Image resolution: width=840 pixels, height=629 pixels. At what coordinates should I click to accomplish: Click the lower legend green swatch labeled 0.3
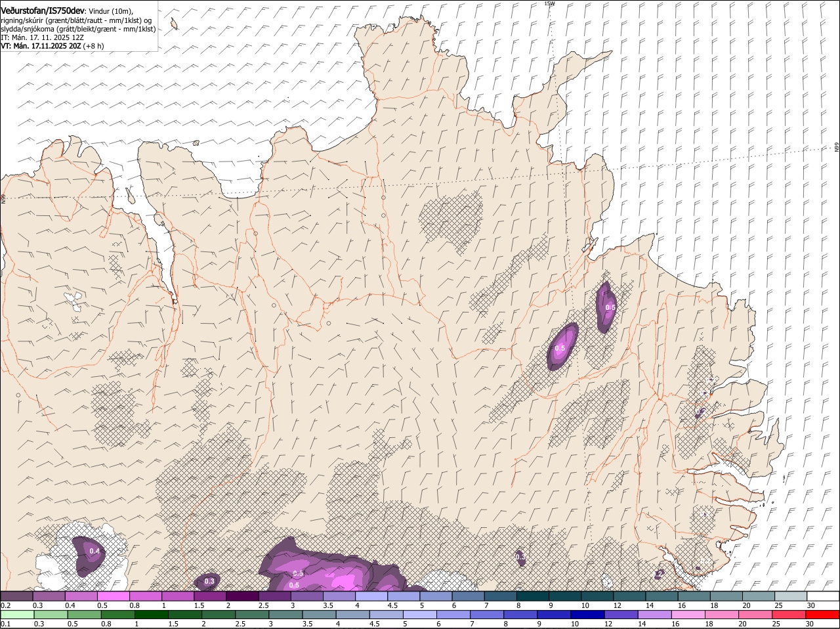click(51, 615)
